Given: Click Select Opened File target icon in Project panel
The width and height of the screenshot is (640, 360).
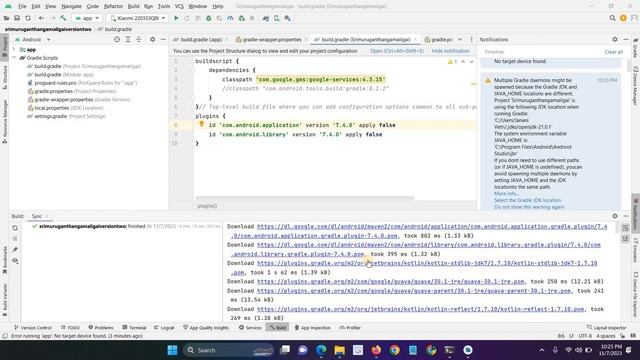Looking at the screenshot, I should click(117, 39).
